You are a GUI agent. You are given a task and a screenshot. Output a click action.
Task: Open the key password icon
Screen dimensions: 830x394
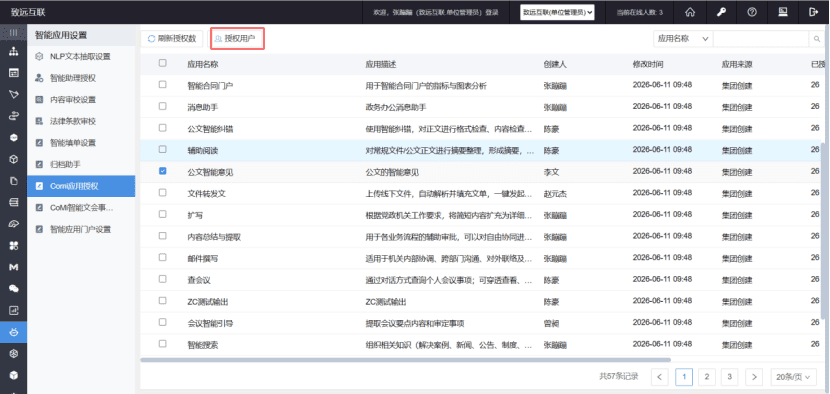[721, 12]
